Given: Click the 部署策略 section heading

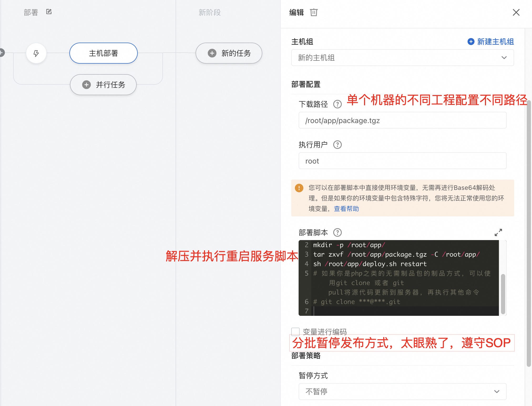Looking at the screenshot, I should point(306,356).
